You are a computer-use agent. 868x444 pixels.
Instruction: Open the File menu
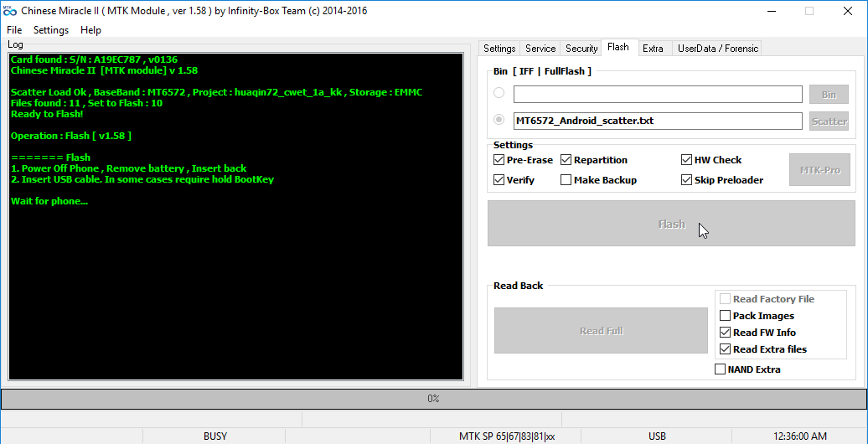14,30
